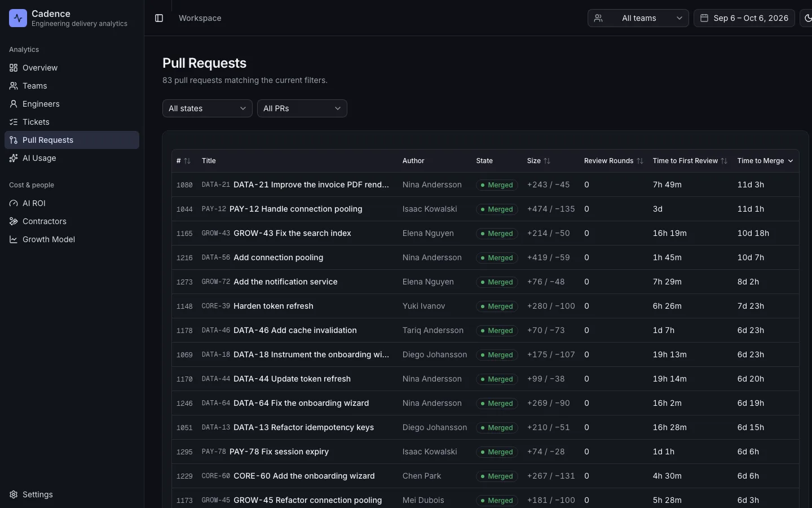Open PR Add the notification service
The width and height of the screenshot is (812, 508).
(x=285, y=282)
